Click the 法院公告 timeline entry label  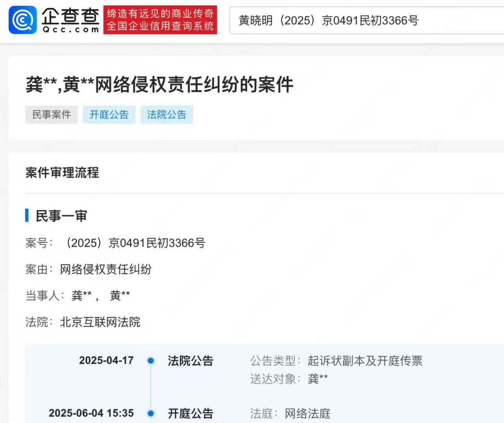[x=190, y=361]
